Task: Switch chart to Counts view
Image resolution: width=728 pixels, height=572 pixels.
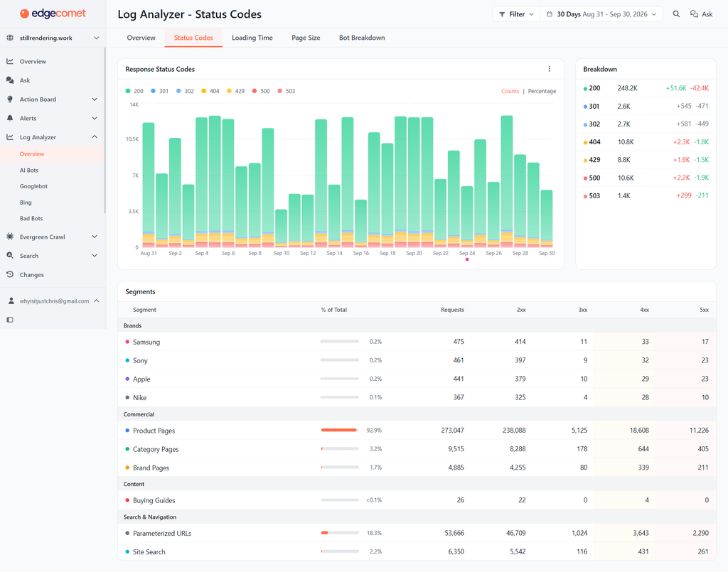Action: point(510,91)
